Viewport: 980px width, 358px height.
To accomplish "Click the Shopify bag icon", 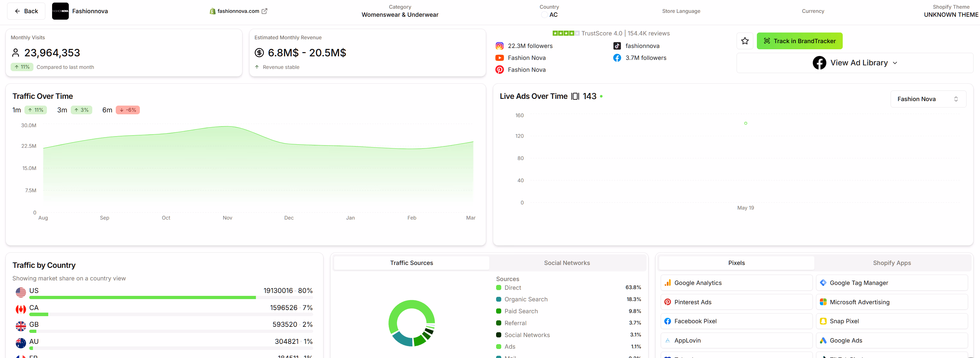I will 213,11.
